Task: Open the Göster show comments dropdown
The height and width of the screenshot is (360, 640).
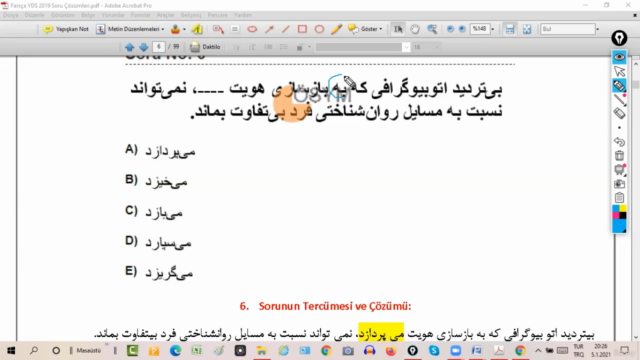Action: 365,29
